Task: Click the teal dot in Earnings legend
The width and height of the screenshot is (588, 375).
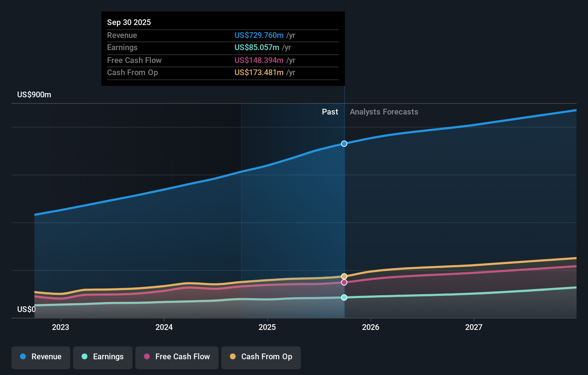Action: [85, 356]
